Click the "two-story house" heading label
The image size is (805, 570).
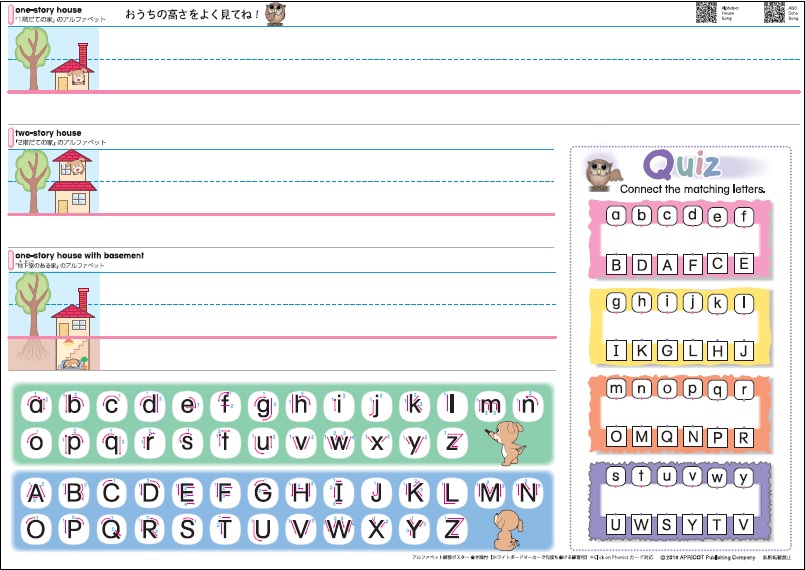click(48, 133)
